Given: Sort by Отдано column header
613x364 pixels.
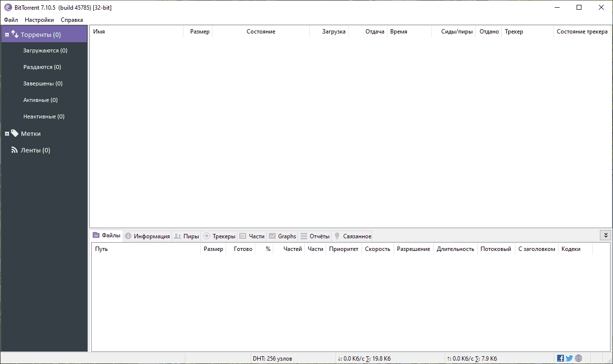Looking at the screenshot, I should click(x=488, y=32).
